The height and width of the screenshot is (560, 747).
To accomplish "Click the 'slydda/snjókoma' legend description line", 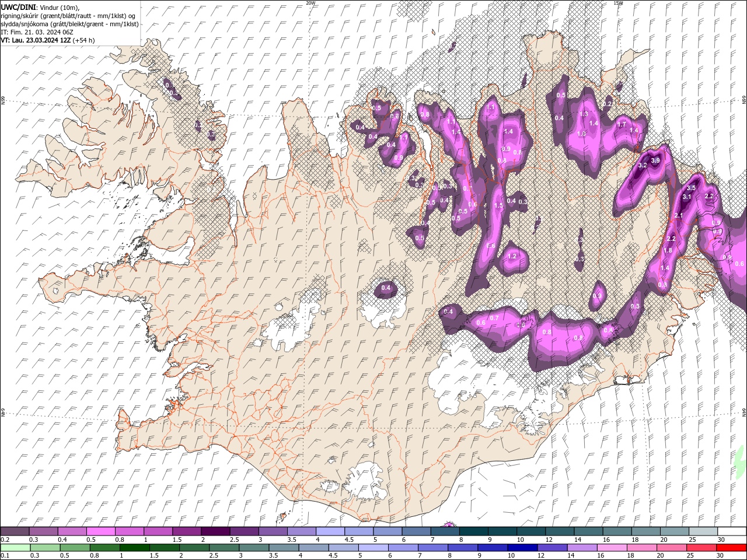I will 70,24.
